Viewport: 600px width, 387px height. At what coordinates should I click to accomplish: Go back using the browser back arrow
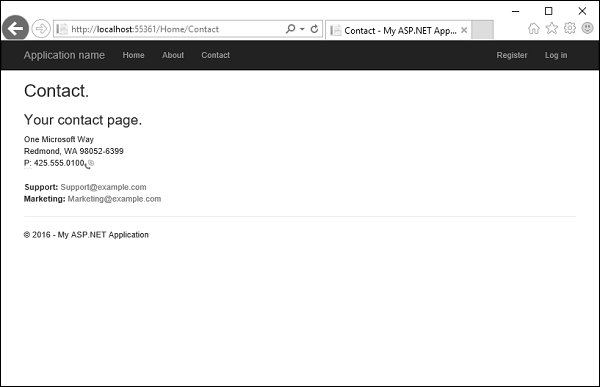tap(15, 28)
